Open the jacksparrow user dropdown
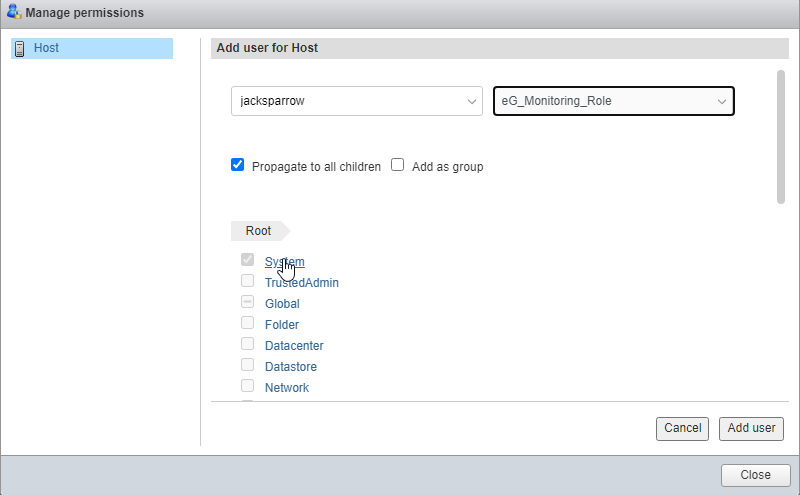This screenshot has height=495, width=800. point(357,101)
